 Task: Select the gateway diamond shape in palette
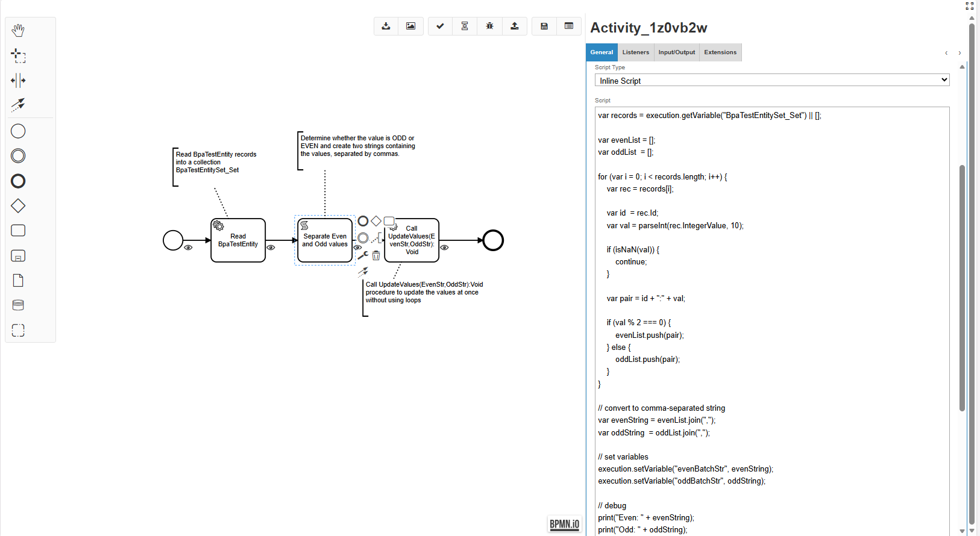coord(18,206)
